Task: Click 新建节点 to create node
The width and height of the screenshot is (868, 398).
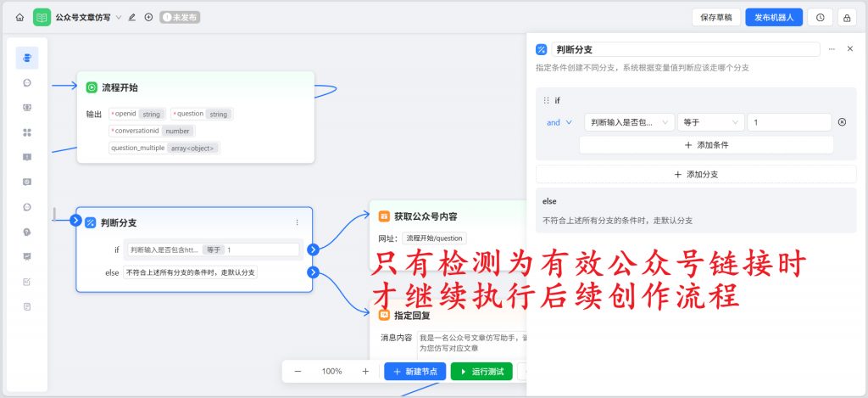Action: (415, 372)
